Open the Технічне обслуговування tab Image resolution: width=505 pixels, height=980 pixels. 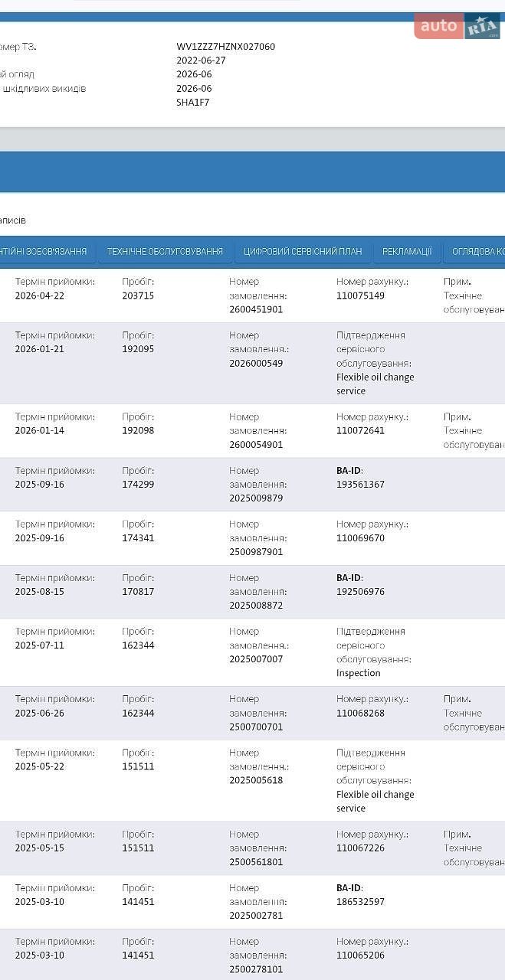click(165, 252)
